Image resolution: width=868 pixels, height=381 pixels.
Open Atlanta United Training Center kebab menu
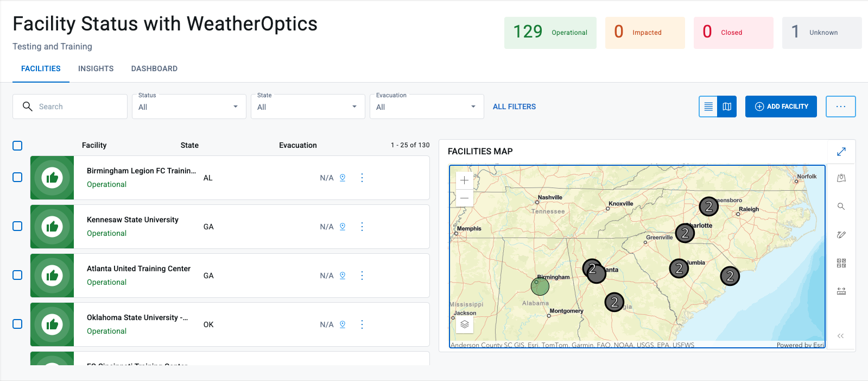[x=362, y=276]
